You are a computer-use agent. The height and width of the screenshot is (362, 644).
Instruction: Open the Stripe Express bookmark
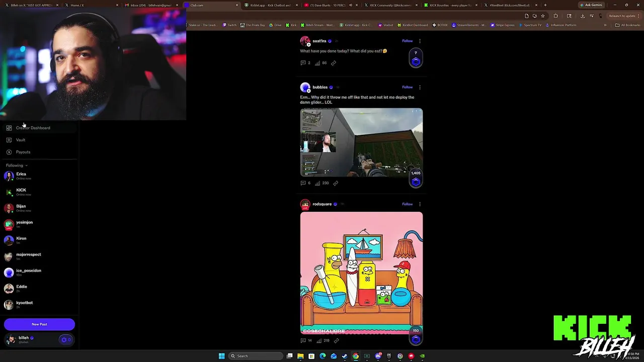[x=503, y=25]
